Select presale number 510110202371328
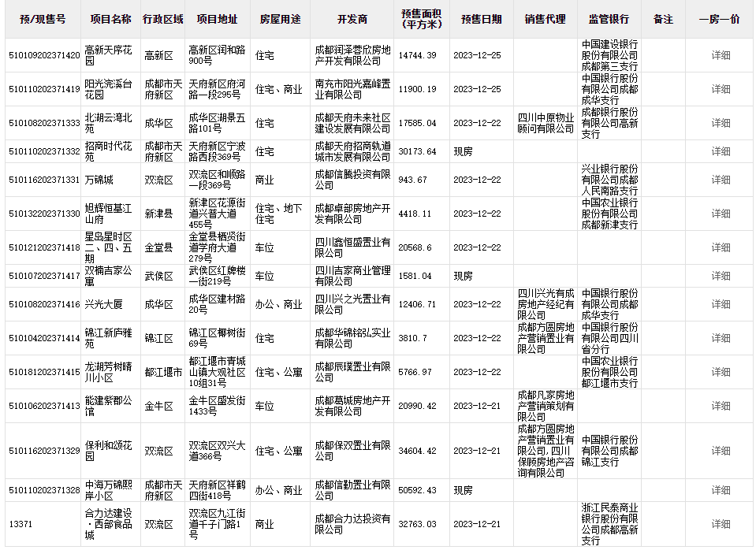Viewport: 756px width, 550px height. pos(44,490)
